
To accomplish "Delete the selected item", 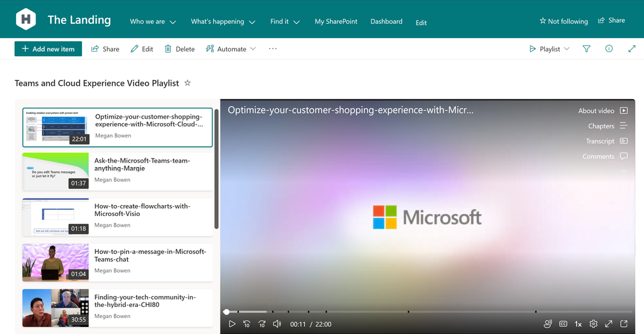I will pos(179,49).
